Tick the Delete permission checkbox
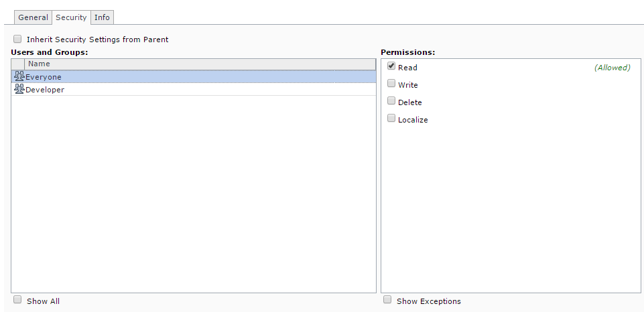The height and width of the screenshot is (312, 644). click(391, 101)
